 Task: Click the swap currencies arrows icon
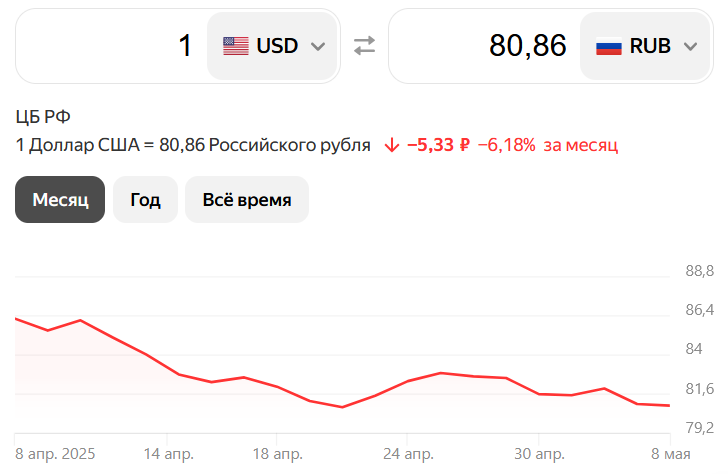(364, 46)
